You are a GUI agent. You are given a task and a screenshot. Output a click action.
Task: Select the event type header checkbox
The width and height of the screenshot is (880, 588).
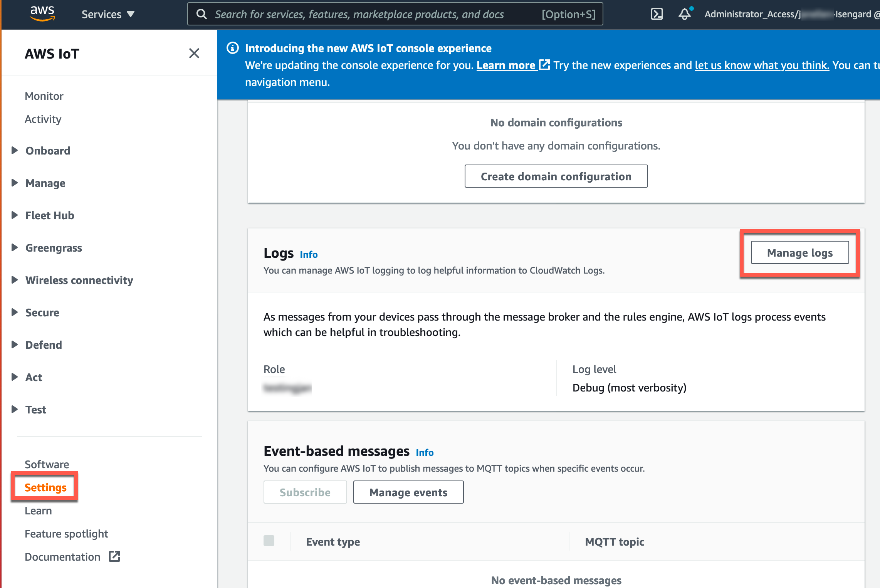pyautogui.click(x=269, y=541)
